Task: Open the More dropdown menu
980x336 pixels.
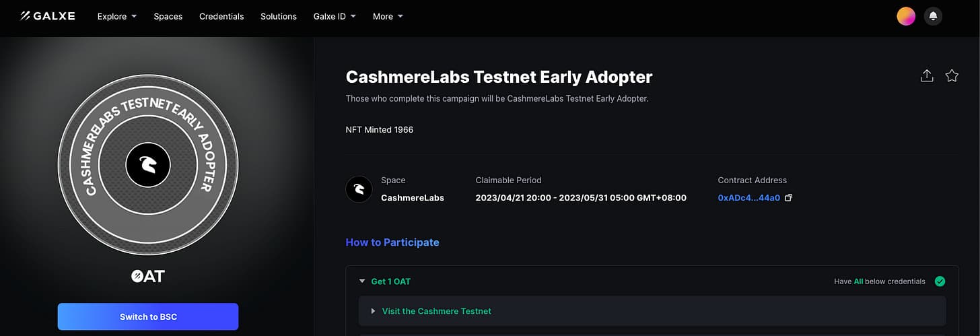Action: pyautogui.click(x=388, y=16)
